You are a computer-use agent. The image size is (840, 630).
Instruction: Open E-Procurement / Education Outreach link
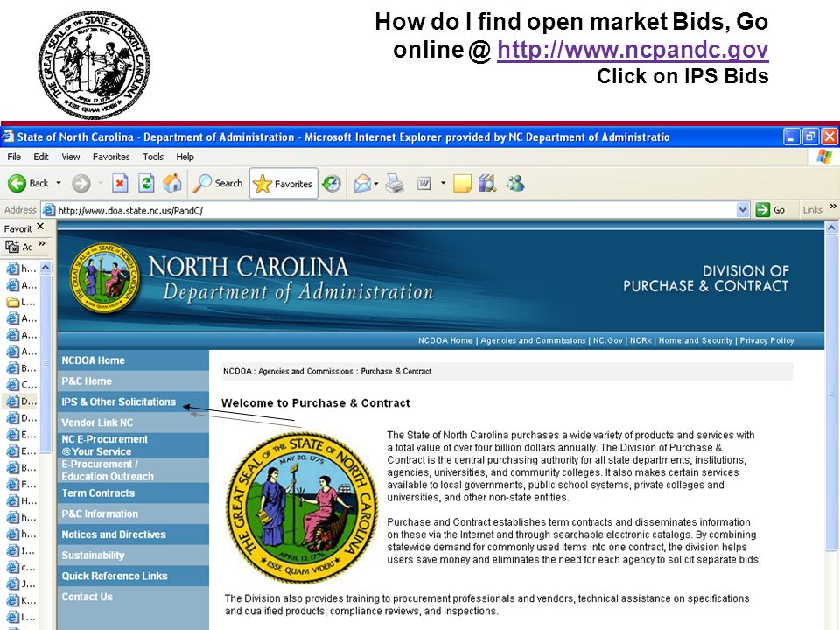107,471
